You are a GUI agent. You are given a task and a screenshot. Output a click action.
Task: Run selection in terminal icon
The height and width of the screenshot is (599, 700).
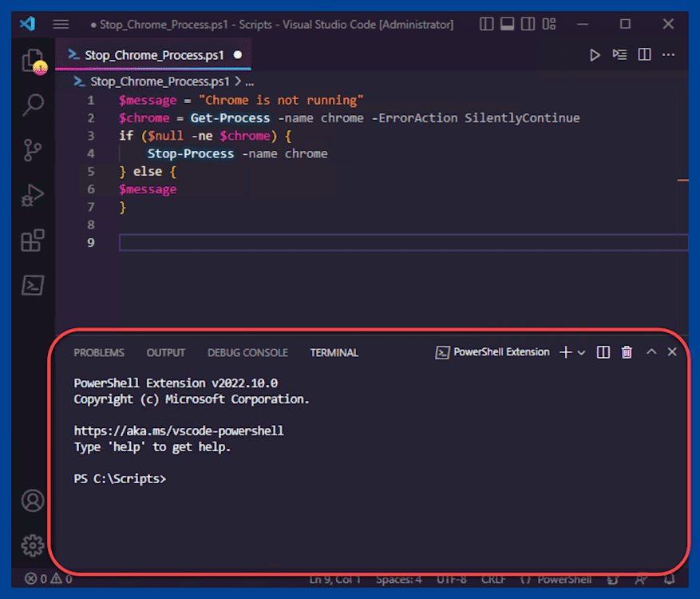point(619,55)
